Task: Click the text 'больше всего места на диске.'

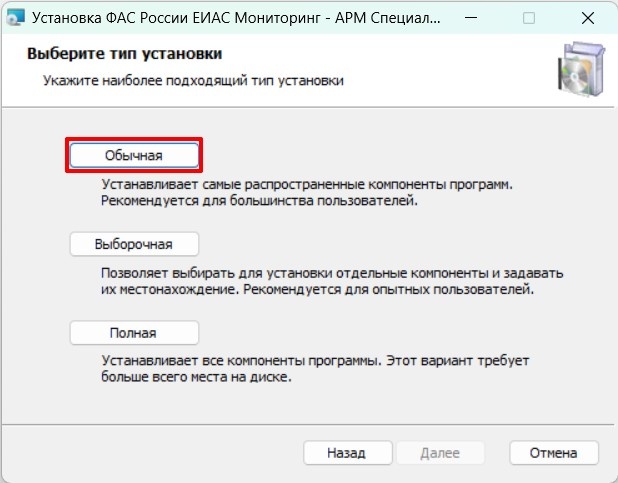Action: click(x=196, y=377)
